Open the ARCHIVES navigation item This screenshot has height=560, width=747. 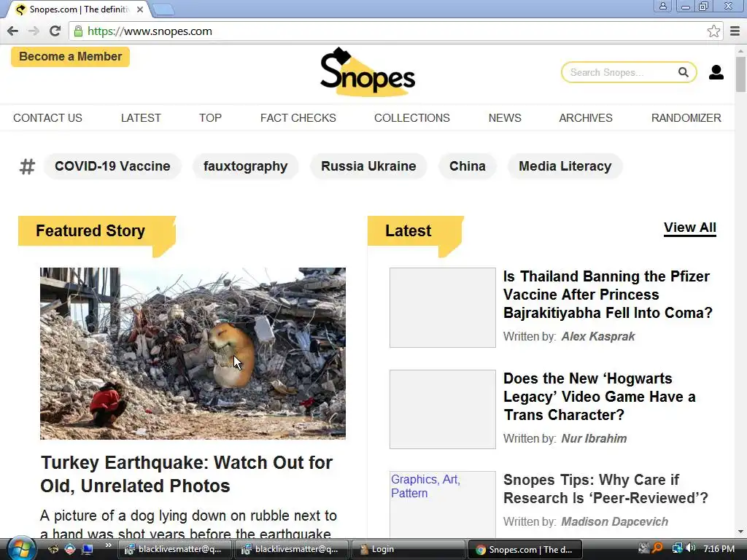point(586,118)
